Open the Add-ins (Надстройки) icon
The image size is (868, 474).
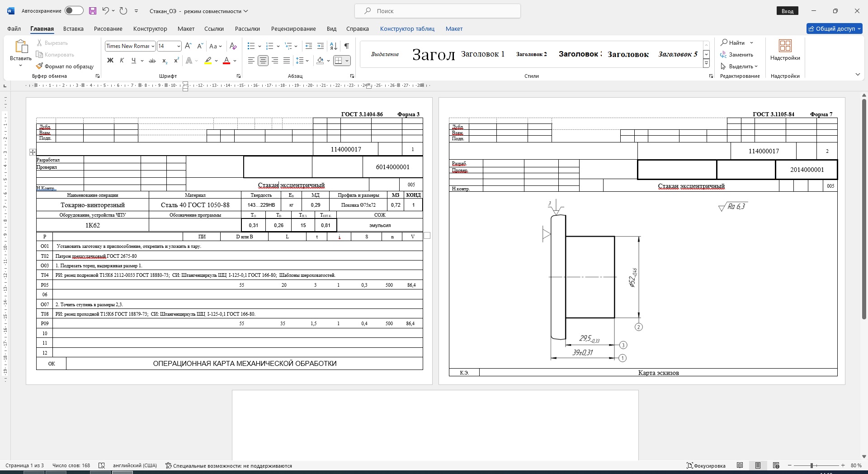coord(785,50)
